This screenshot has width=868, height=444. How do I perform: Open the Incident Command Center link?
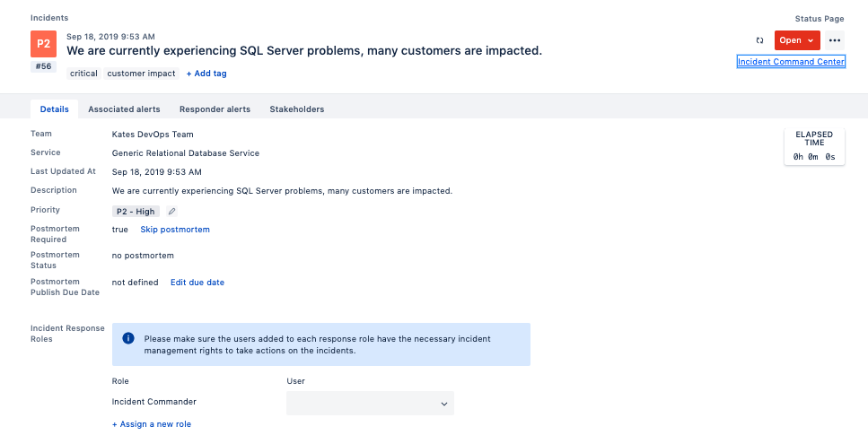click(x=791, y=62)
